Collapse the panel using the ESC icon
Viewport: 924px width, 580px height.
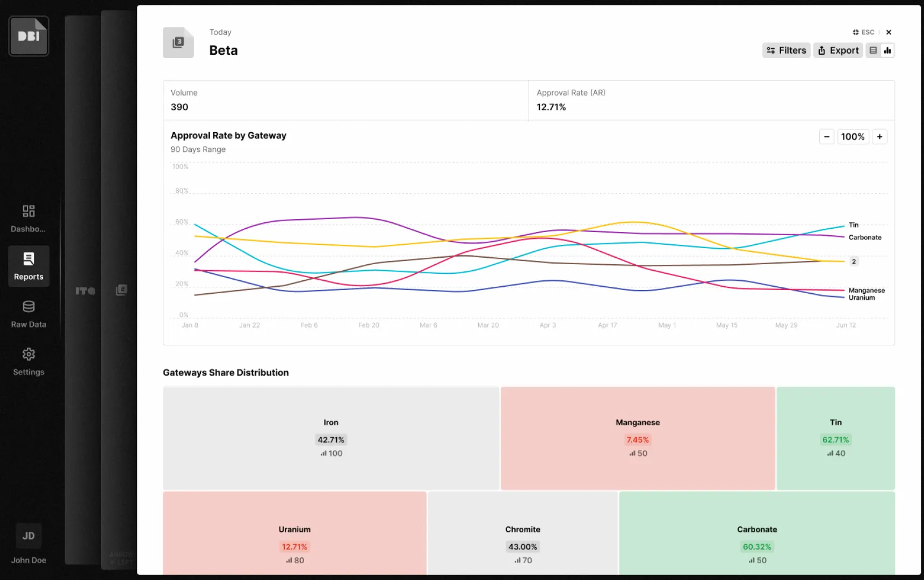click(863, 32)
